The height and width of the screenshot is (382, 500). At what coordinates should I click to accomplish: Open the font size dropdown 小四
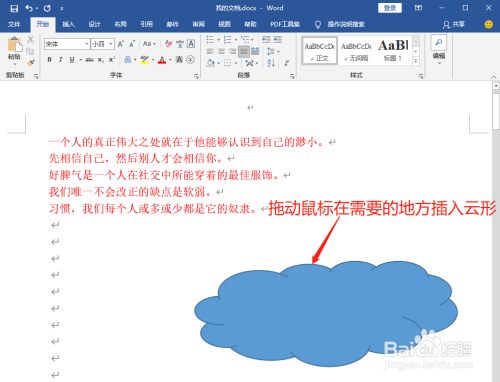pos(111,44)
